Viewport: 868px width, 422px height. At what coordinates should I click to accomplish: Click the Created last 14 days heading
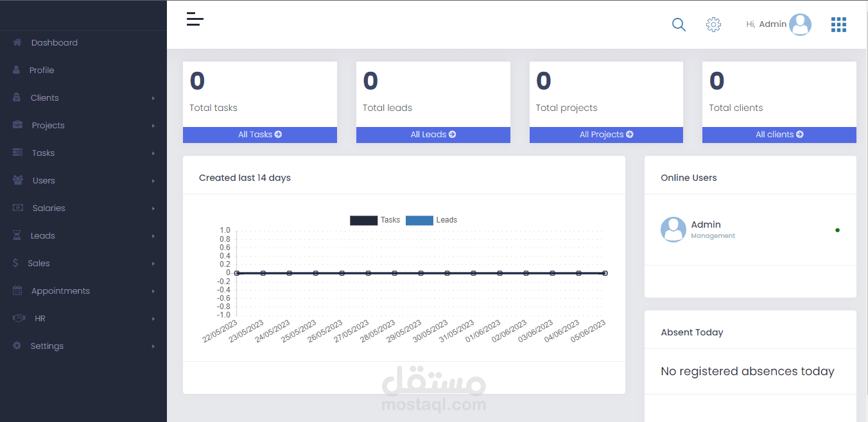click(245, 178)
